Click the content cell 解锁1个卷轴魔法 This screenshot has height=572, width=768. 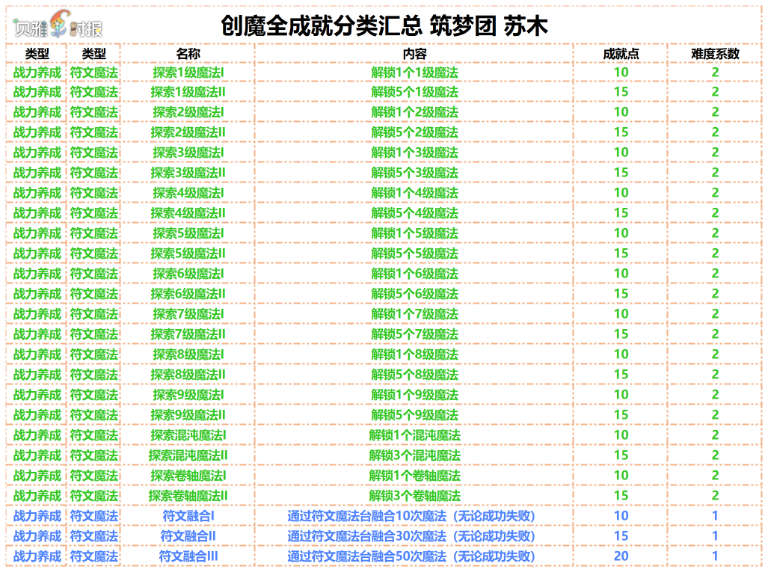pyautogui.click(x=414, y=475)
